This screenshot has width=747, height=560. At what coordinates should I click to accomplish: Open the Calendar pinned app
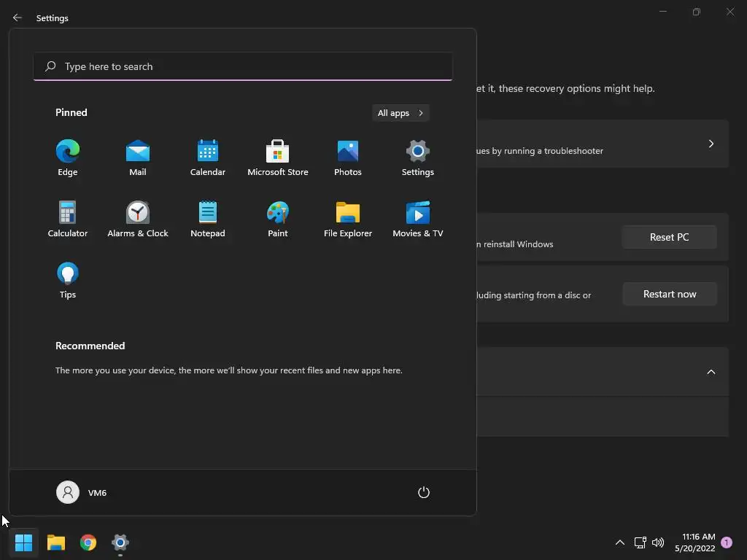(208, 157)
